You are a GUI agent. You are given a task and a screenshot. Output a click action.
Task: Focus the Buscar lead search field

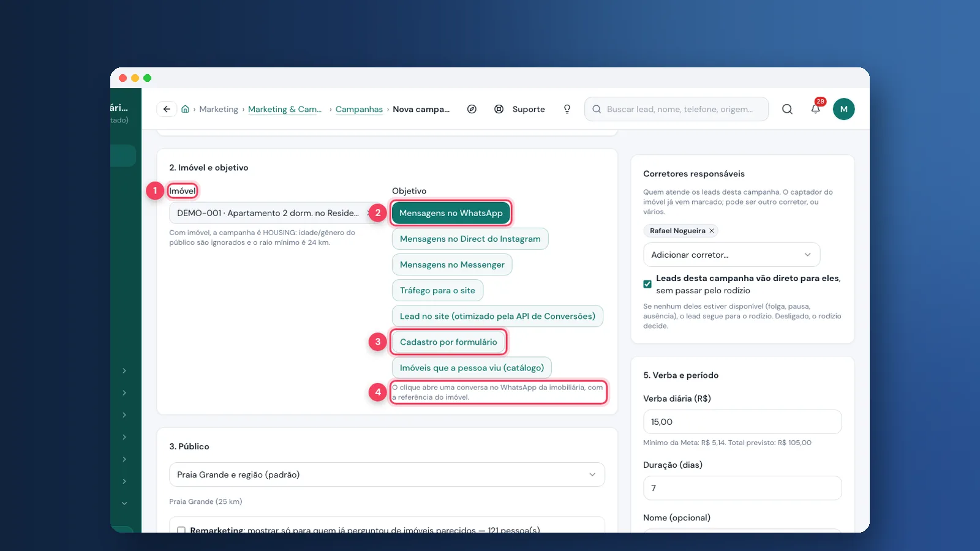coord(676,109)
